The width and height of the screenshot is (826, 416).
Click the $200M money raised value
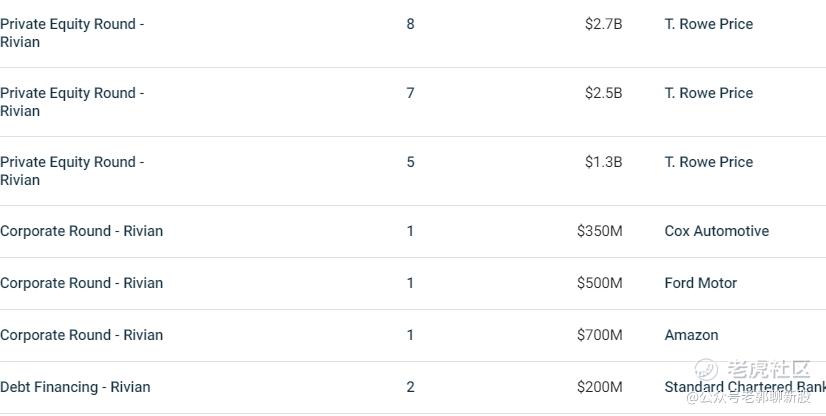point(599,387)
